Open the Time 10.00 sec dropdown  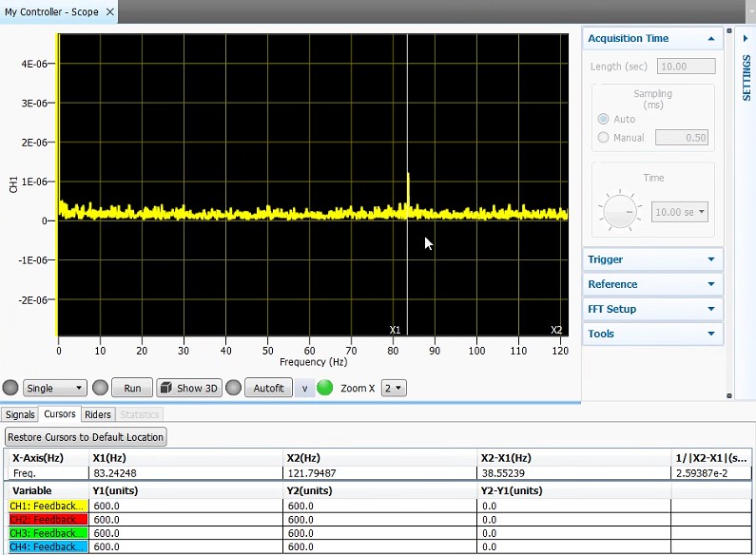coord(679,212)
